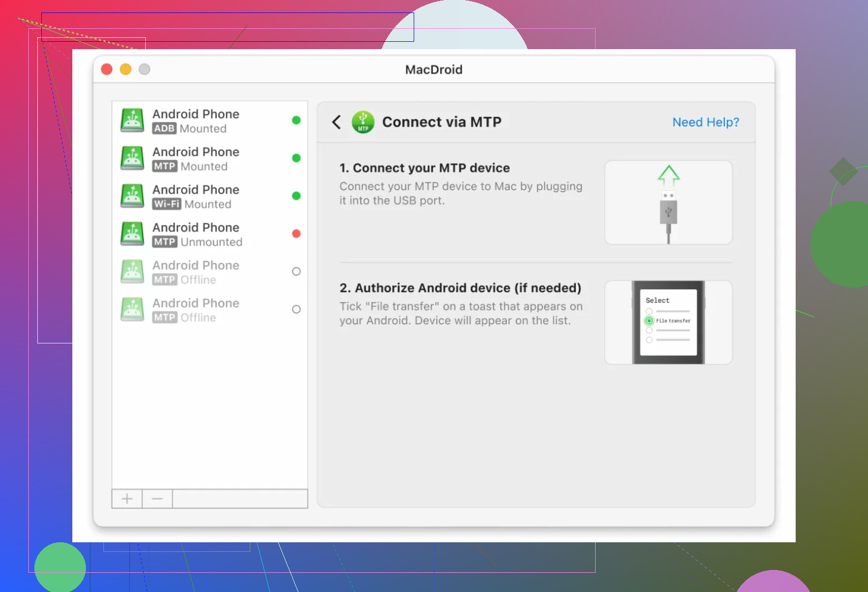Click the ADB badge label
Image resolution: width=868 pixels, height=592 pixels.
click(x=164, y=128)
